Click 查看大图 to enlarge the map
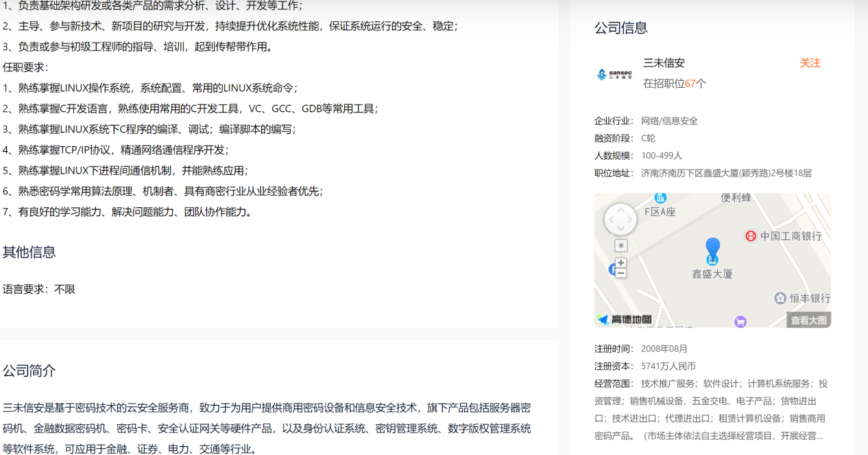 (x=808, y=320)
